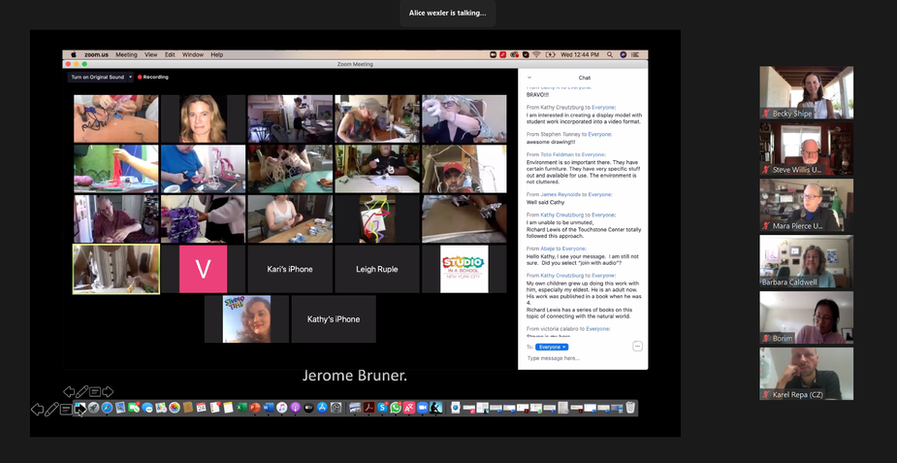Open WhatsApp in the dock

point(396,407)
